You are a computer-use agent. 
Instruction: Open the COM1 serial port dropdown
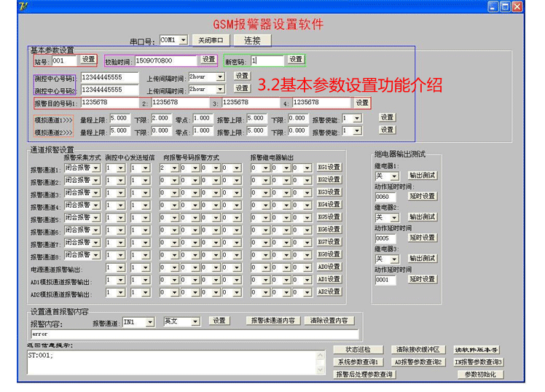[182, 41]
